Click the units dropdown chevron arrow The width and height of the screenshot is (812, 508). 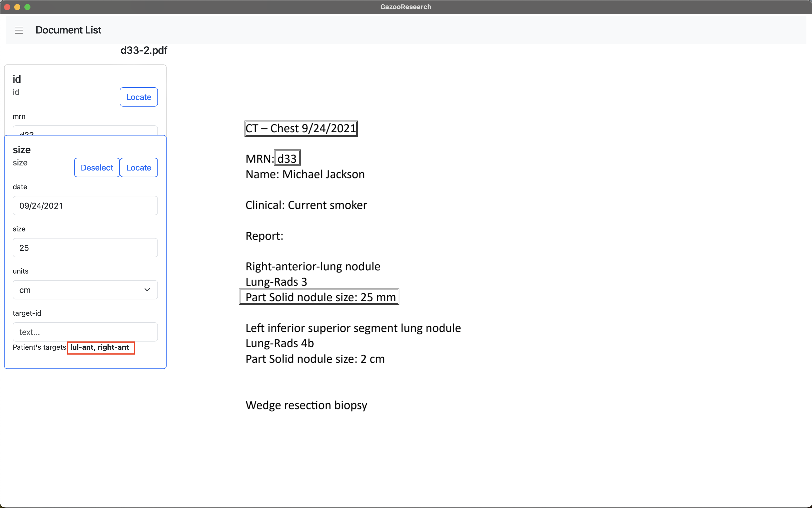147,290
